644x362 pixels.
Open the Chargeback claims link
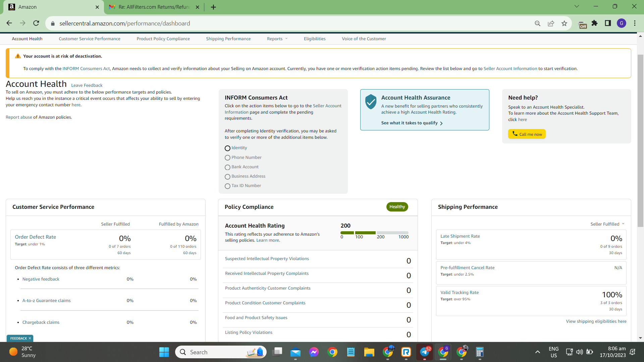pyautogui.click(x=41, y=322)
